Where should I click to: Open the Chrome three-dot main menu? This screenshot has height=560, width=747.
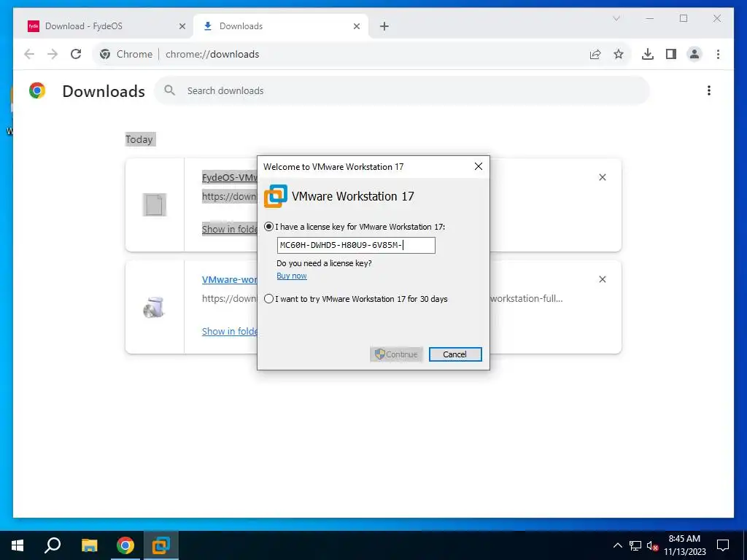[718, 54]
